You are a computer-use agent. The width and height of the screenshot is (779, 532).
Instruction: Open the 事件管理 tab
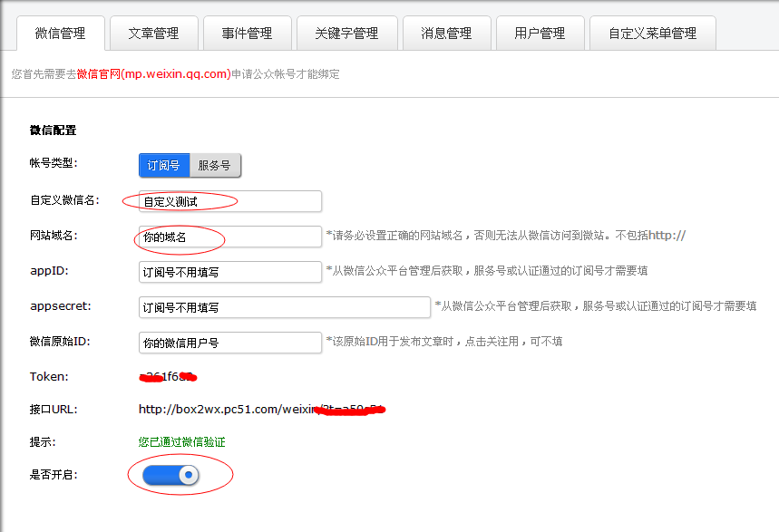248,34
